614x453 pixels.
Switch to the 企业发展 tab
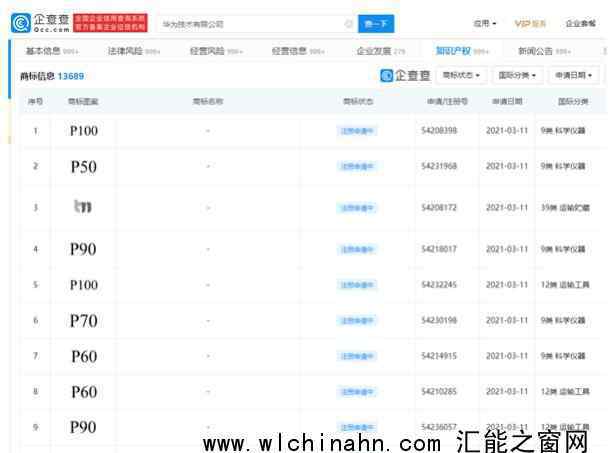(381, 51)
